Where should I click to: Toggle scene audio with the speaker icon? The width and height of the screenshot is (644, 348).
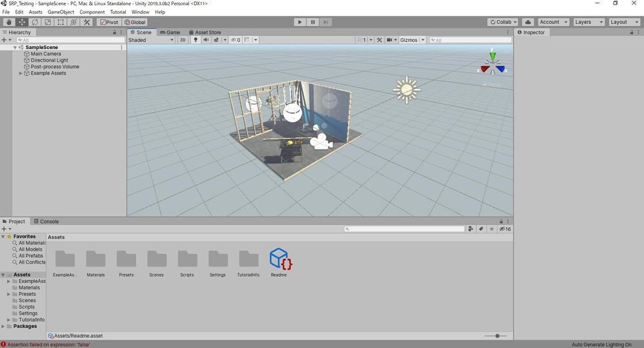click(206, 40)
